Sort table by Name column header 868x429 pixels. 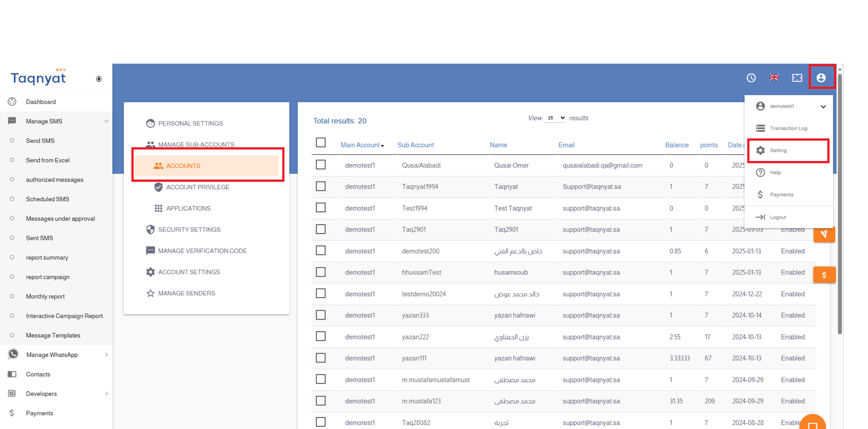point(498,145)
